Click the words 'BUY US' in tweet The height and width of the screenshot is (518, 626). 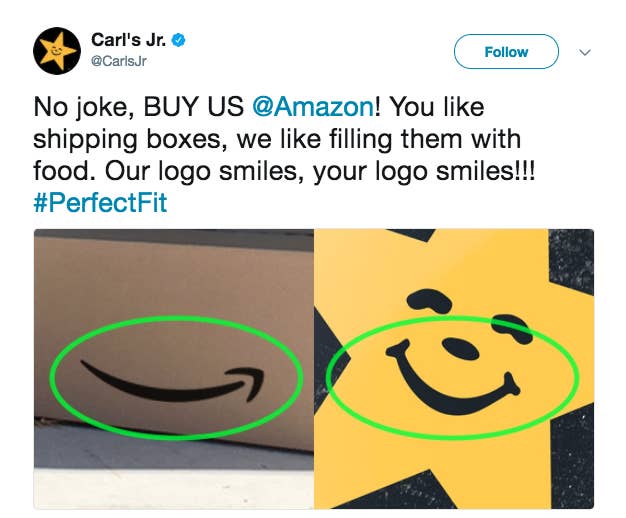coord(194,107)
